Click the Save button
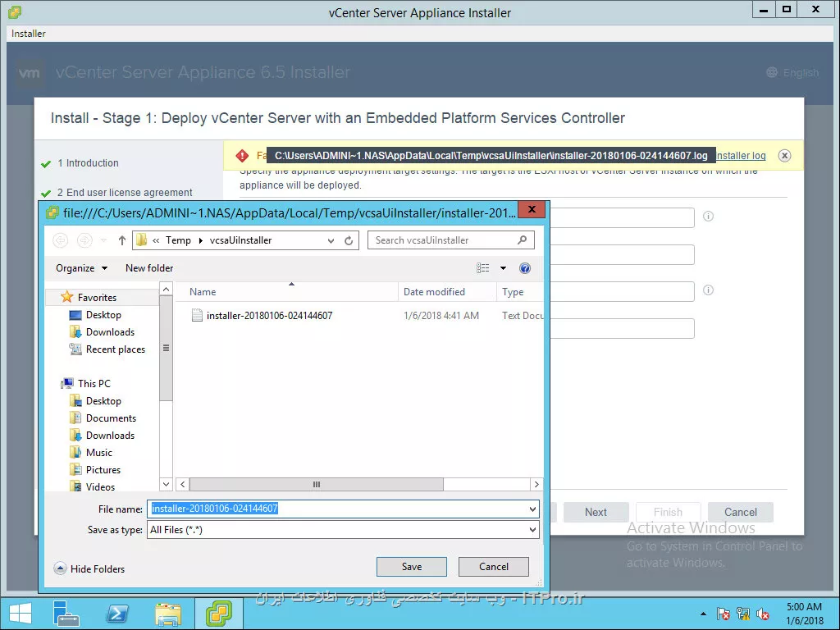Viewport: 840px width, 630px height. point(412,567)
